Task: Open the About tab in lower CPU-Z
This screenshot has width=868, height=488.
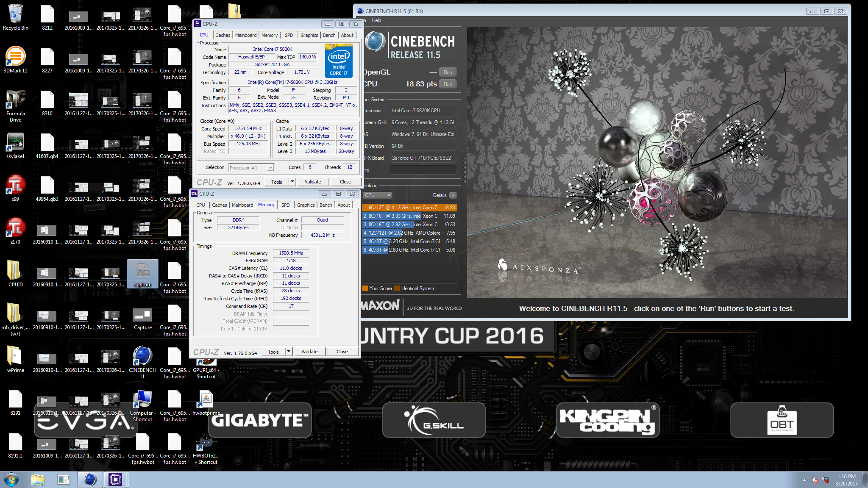Action: point(344,205)
